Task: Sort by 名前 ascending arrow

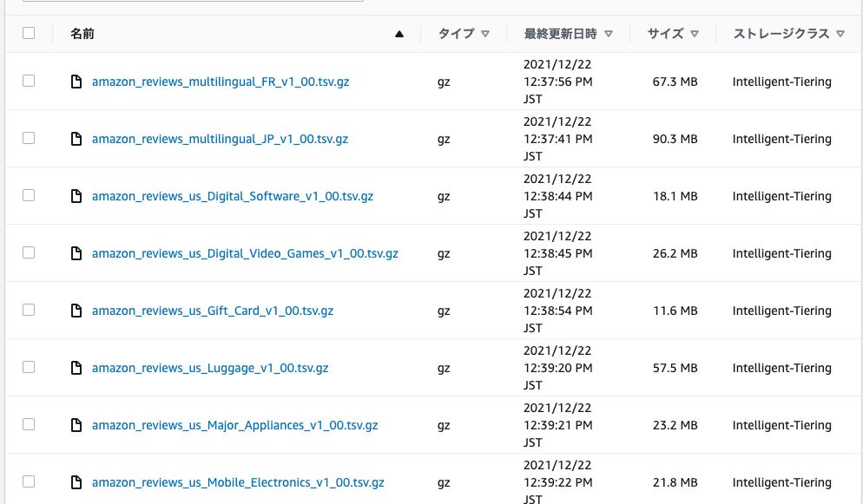Action: click(399, 34)
